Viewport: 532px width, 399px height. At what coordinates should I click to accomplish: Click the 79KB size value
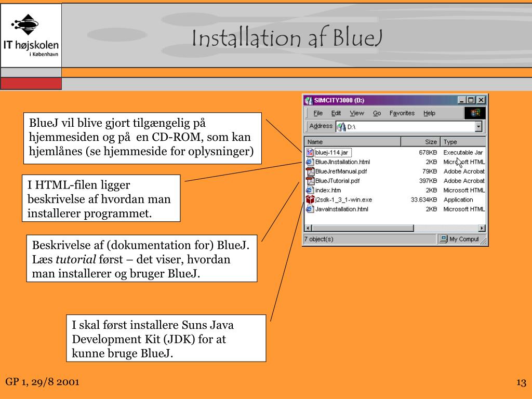(430, 171)
